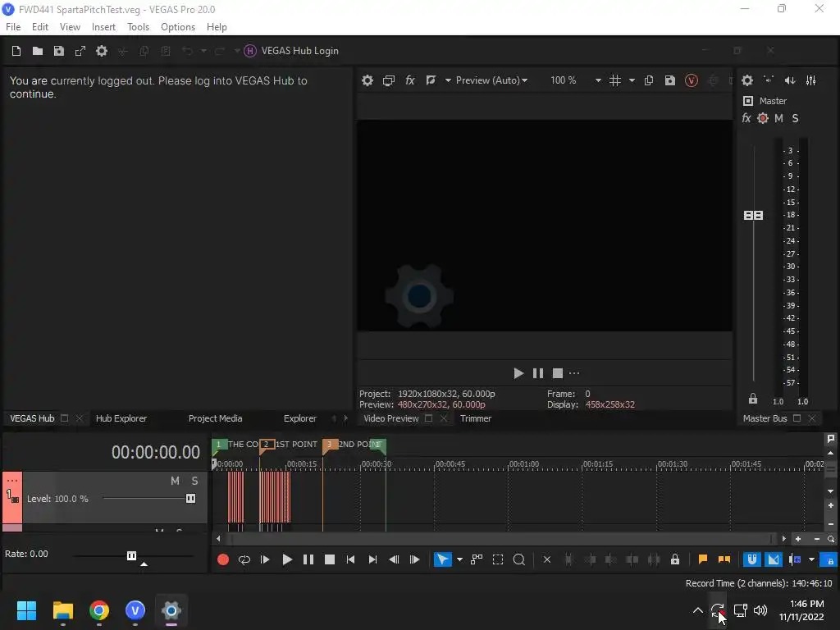The width and height of the screenshot is (840, 630).
Task: Select the envelope edit tool
Action: coord(477,559)
